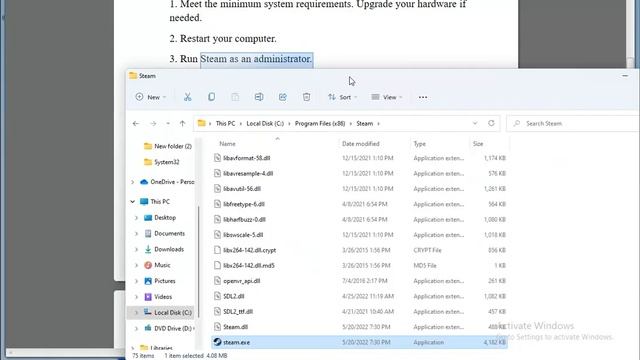The width and height of the screenshot is (640, 360).
Task: Go up one folder level
Action: (x=182, y=123)
